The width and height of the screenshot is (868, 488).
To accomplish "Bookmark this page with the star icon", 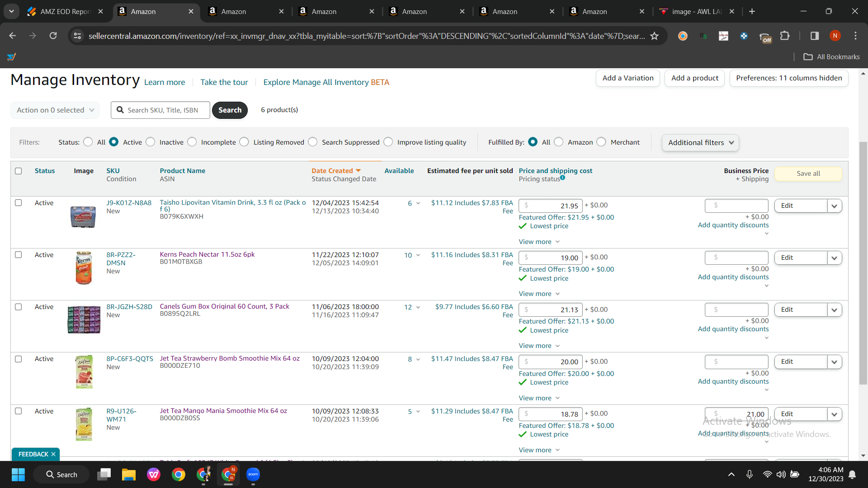I will tap(654, 36).
